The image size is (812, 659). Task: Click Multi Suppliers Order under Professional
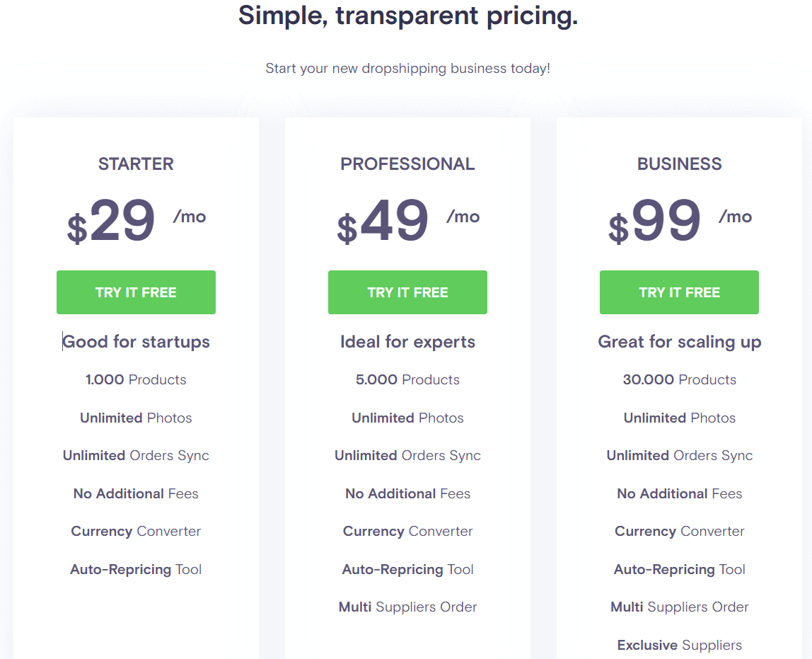coord(407,607)
